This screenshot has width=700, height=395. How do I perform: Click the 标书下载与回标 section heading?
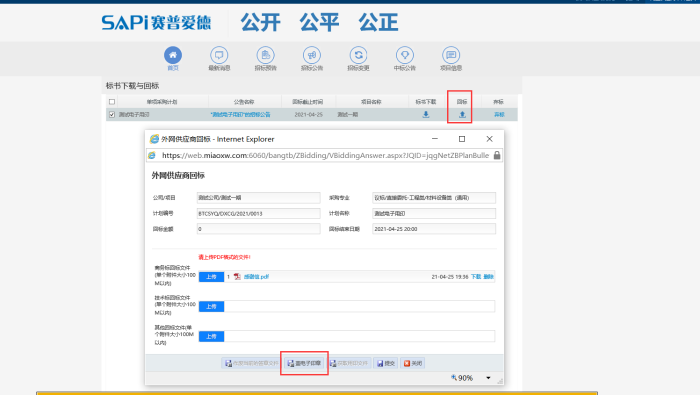tap(133, 86)
